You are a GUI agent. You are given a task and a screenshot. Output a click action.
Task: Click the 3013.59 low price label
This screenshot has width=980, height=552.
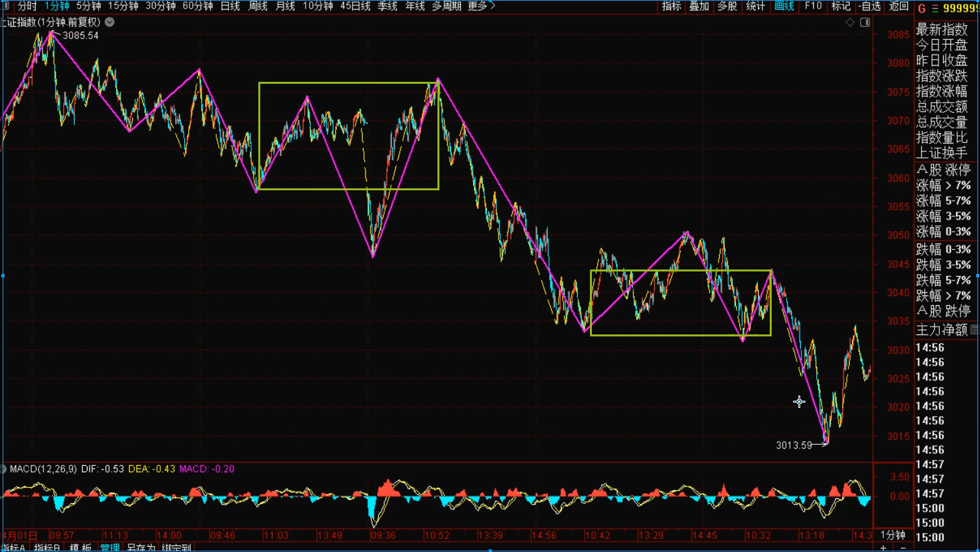tap(794, 445)
